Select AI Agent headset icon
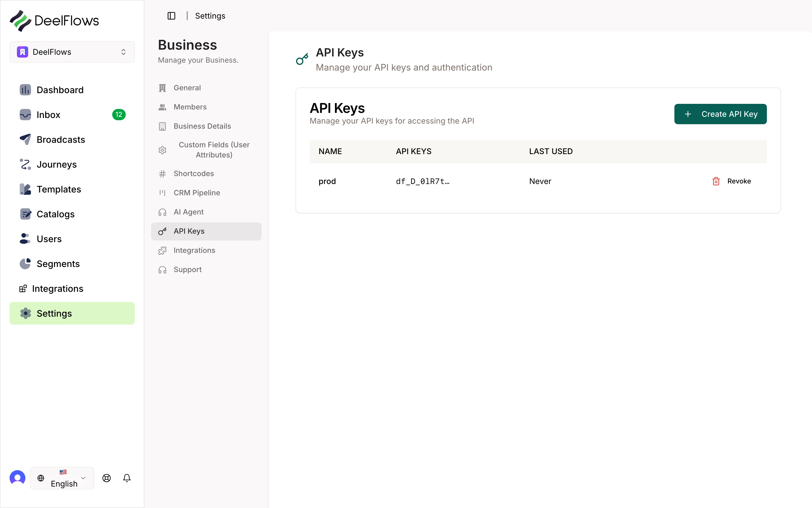This screenshot has height=508, width=812. pyautogui.click(x=162, y=212)
